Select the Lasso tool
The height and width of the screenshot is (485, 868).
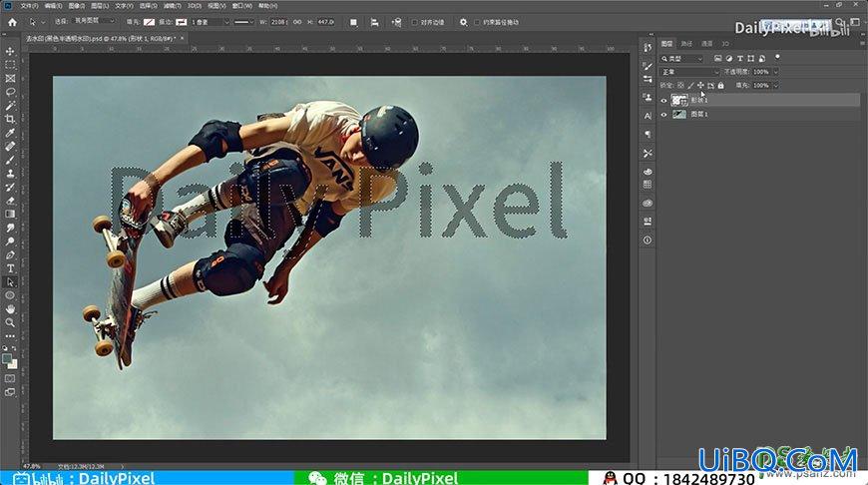pyautogui.click(x=10, y=92)
